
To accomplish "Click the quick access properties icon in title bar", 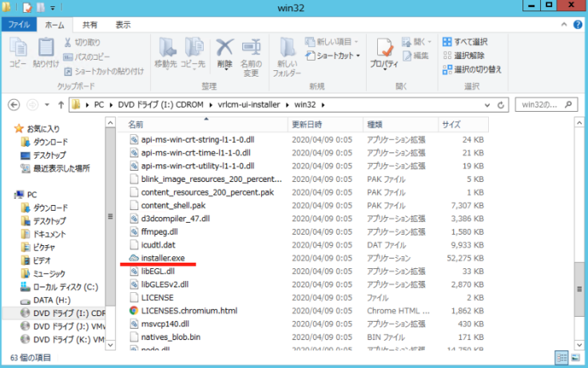I will point(27,7).
